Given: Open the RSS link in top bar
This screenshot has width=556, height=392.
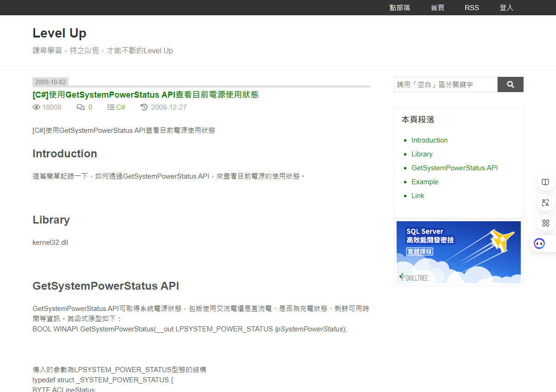Looking at the screenshot, I should pos(472,7).
